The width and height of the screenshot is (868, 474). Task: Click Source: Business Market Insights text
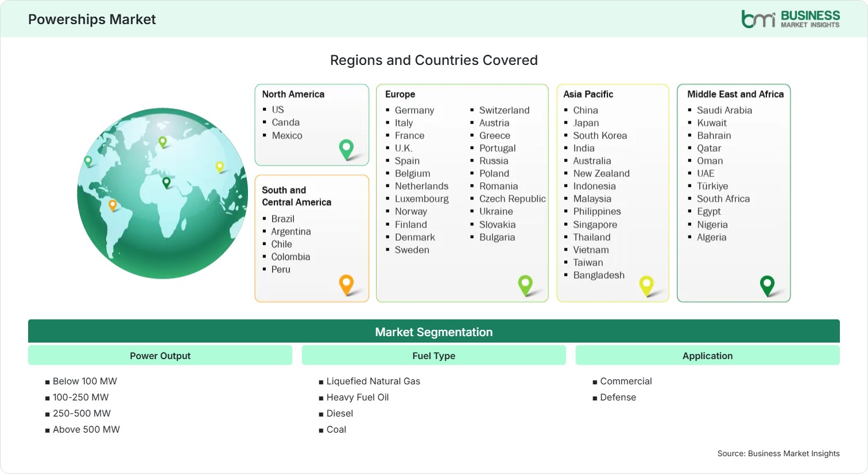click(778, 453)
